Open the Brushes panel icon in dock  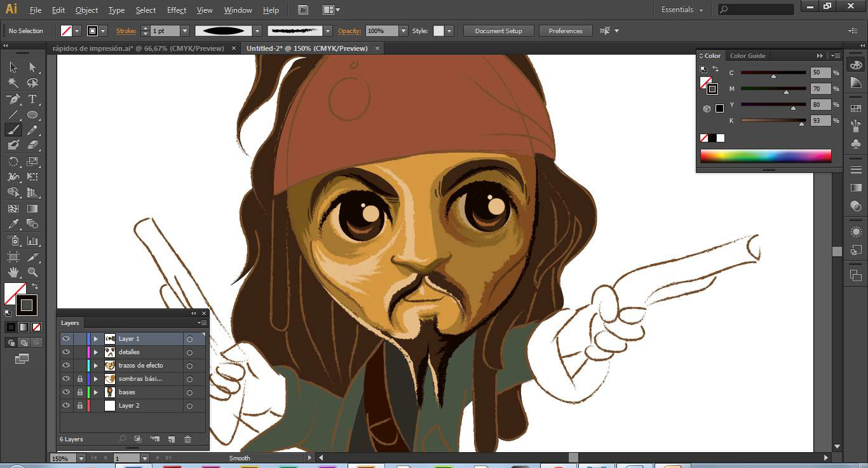coord(855,126)
